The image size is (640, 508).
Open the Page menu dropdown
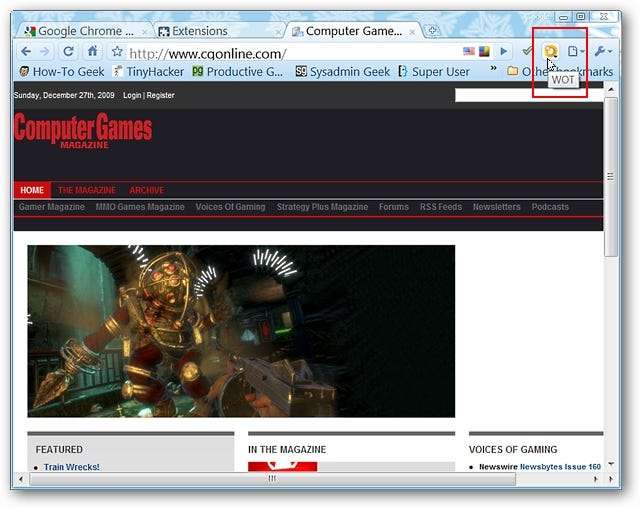click(x=576, y=51)
